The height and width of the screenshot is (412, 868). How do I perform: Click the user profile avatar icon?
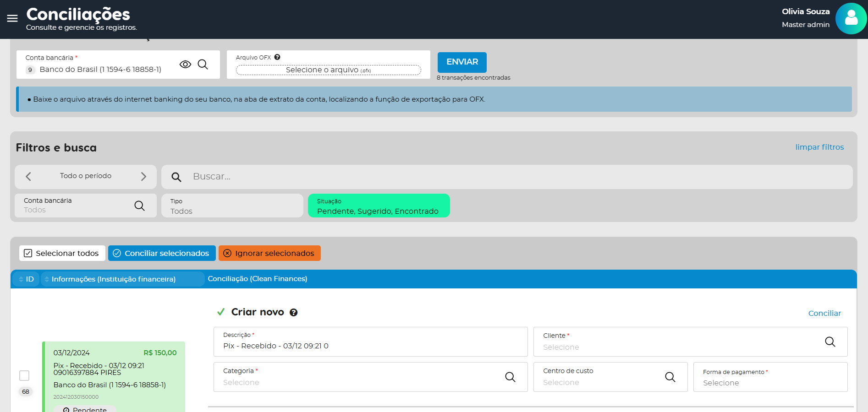click(x=851, y=19)
